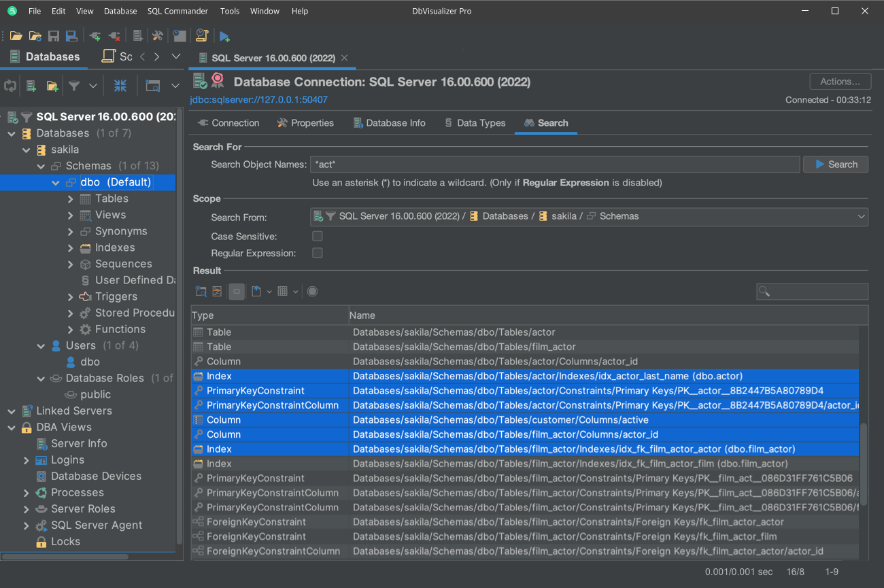884x588 pixels.
Task: Click the Search Object Names input field
Action: click(554, 165)
